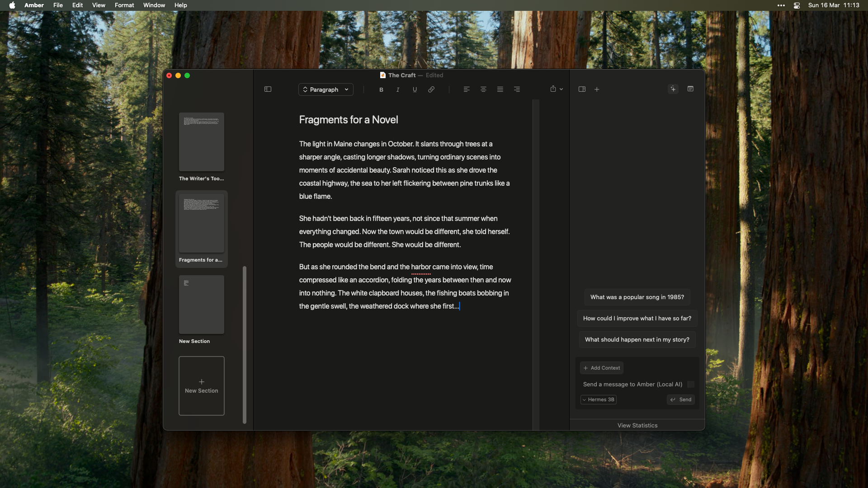This screenshot has width=868, height=488.
Task: Toggle the left sidebar panel
Action: 268,89
